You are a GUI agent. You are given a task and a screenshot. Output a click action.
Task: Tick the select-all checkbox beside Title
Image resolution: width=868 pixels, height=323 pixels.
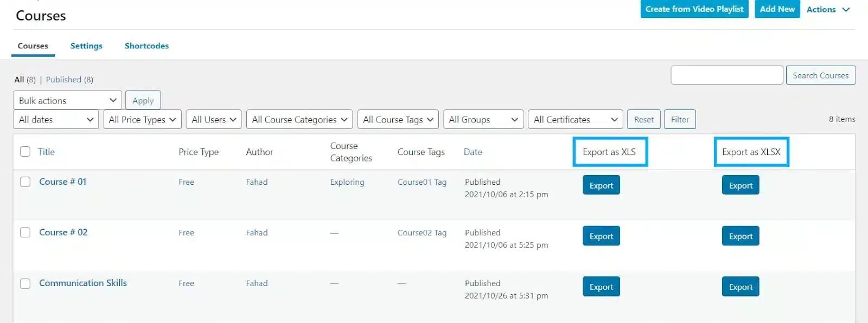tap(25, 152)
